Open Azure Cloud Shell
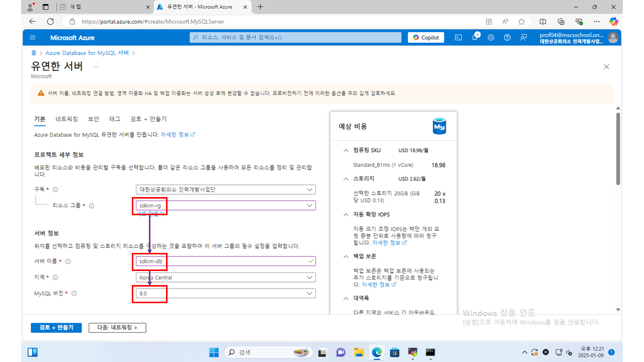The image size is (644, 362). pos(458,38)
